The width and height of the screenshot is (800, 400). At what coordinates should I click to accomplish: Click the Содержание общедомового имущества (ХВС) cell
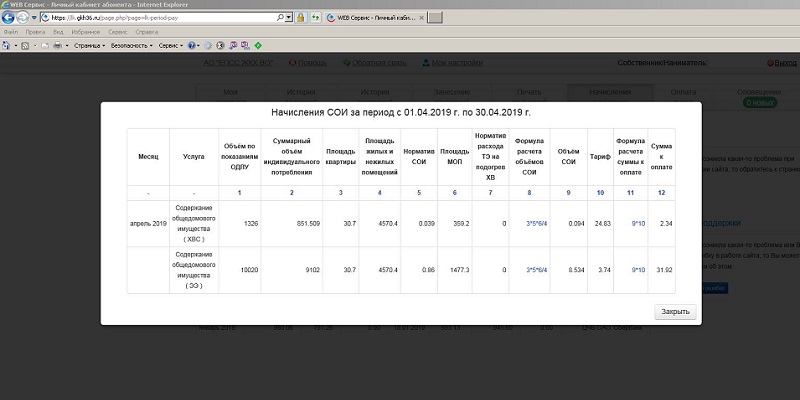pos(194,223)
